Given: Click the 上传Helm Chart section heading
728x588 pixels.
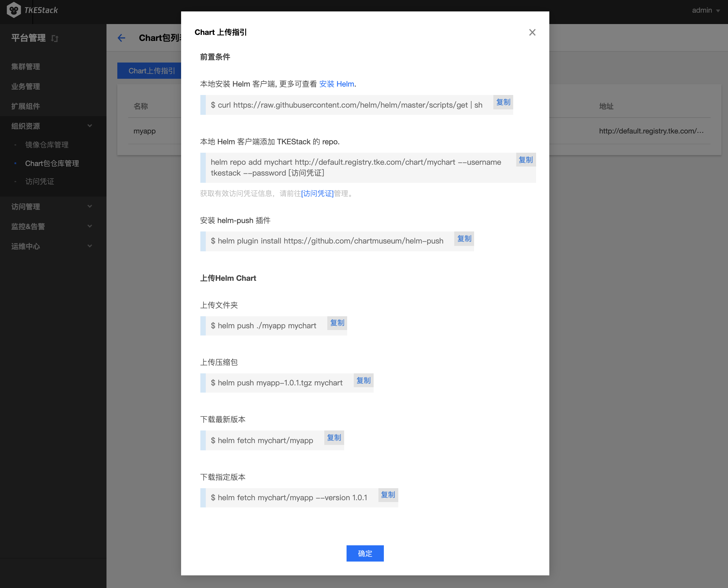Looking at the screenshot, I should 228,278.
